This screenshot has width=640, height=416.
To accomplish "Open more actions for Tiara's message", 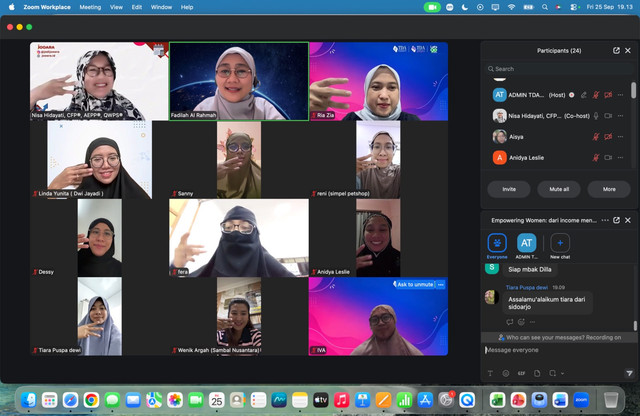I will point(532,322).
